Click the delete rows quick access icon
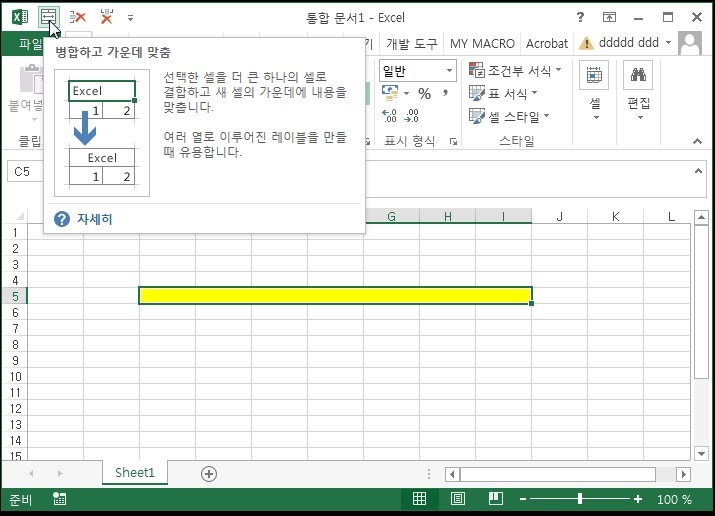Image resolution: width=715 pixels, height=516 pixels. pos(78,17)
